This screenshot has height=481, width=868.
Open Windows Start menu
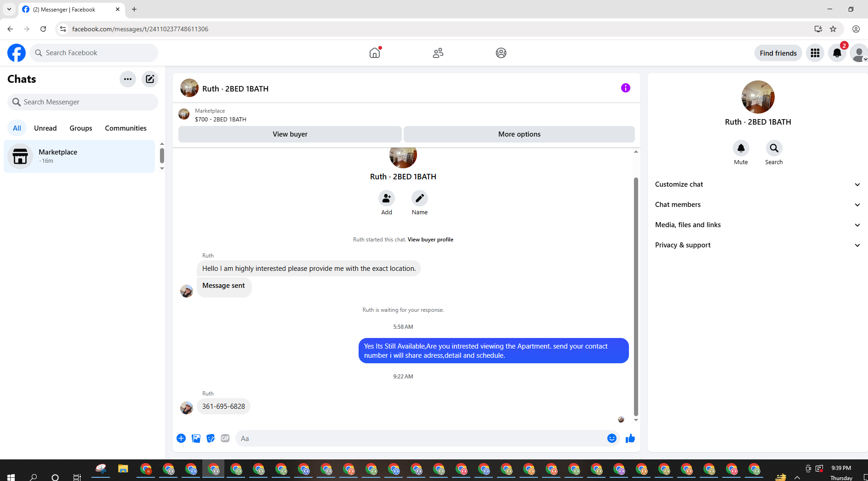coord(11,477)
